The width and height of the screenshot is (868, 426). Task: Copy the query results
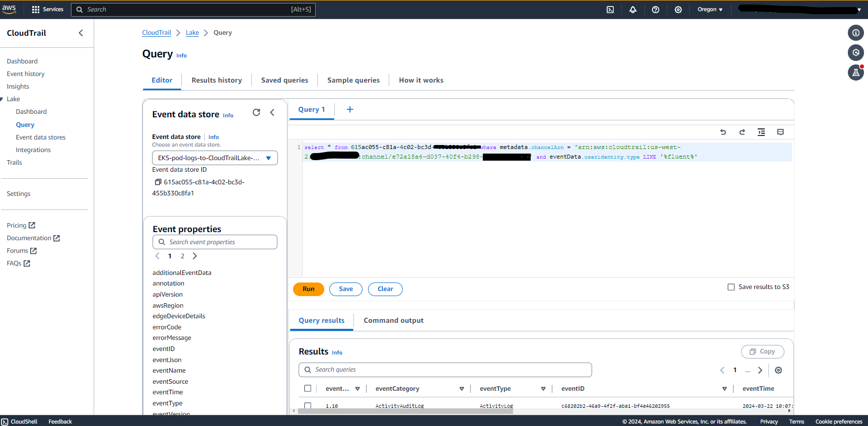point(762,351)
